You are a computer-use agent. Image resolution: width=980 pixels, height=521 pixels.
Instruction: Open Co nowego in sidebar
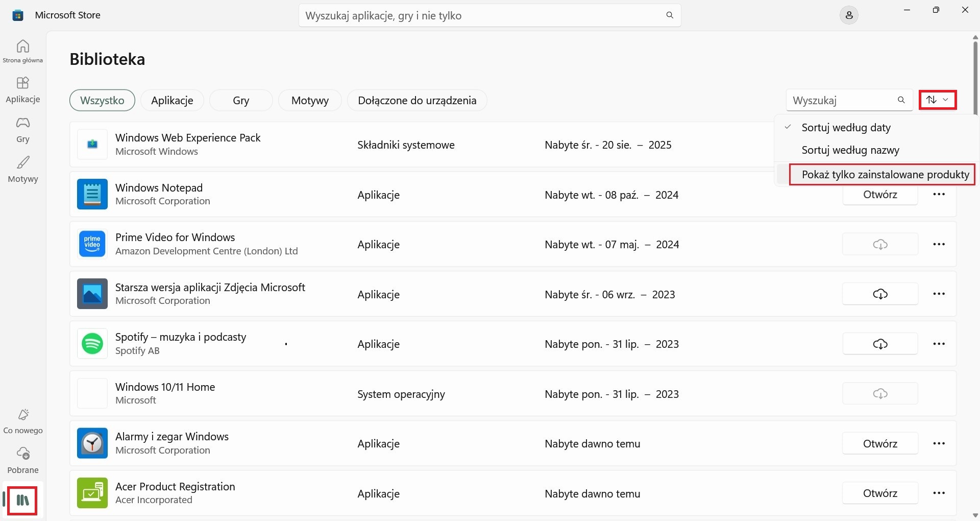tap(23, 421)
